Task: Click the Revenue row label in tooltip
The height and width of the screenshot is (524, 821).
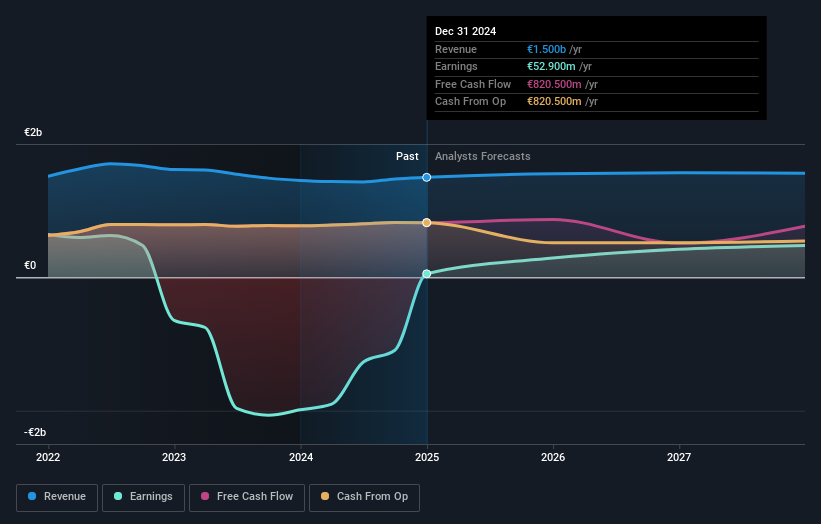Action: pos(456,49)
